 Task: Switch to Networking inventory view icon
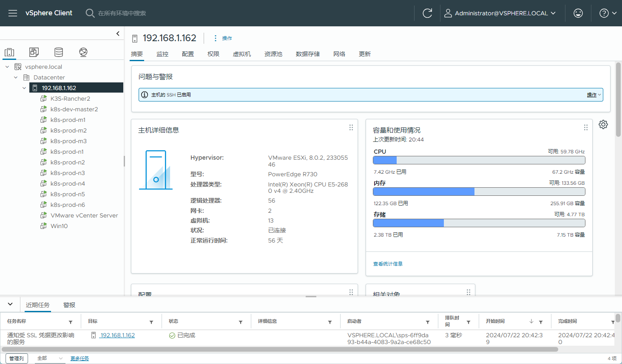(83, 52)
